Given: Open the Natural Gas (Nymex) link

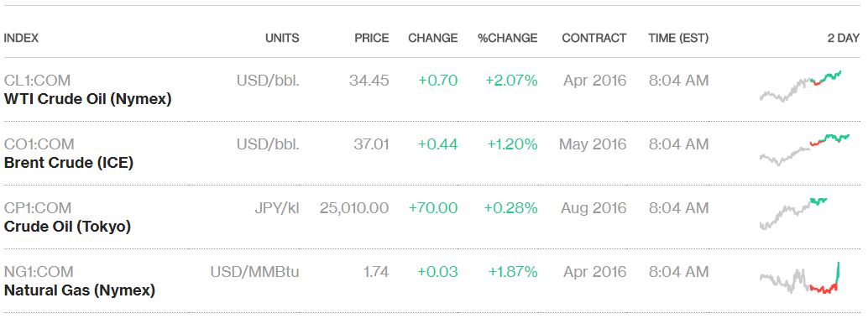Looking at the screenshot, I should pyautogui.click(x=79, y=290).
